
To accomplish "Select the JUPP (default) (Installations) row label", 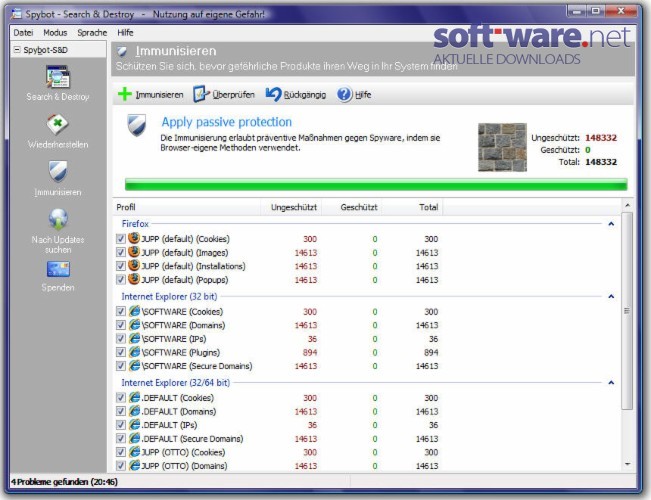I will tap(193, 266).
